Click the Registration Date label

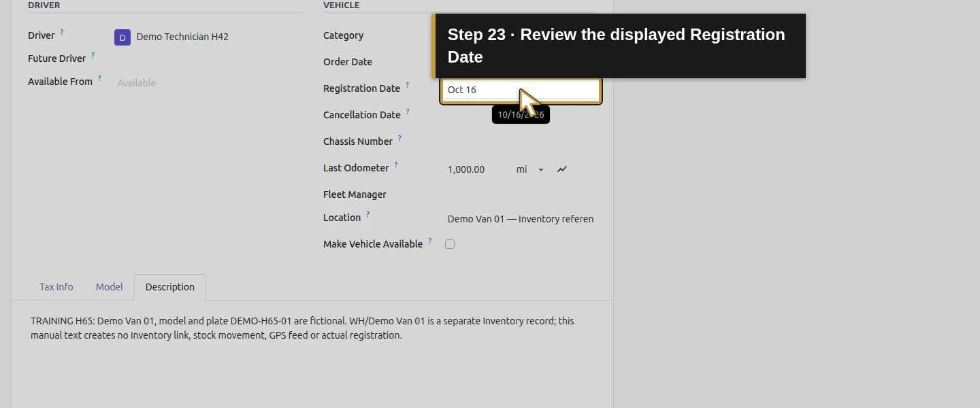(x=361, y=88)
